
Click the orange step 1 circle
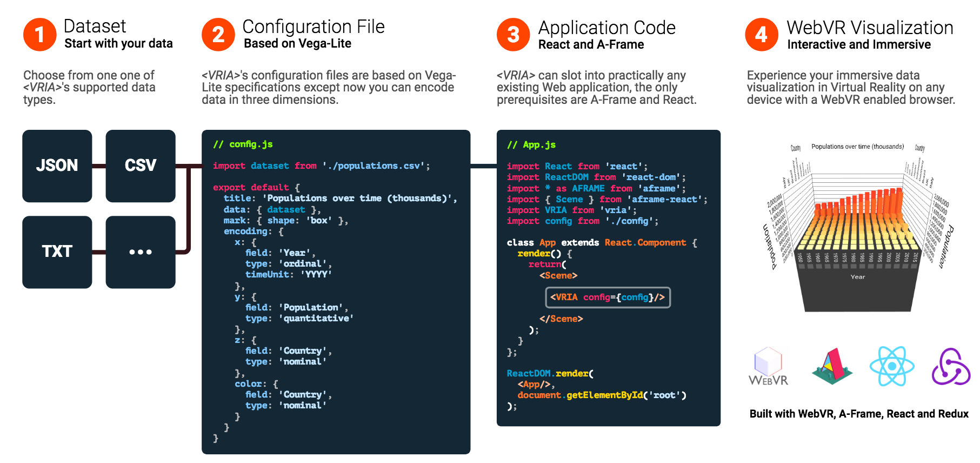click(39, 35)
